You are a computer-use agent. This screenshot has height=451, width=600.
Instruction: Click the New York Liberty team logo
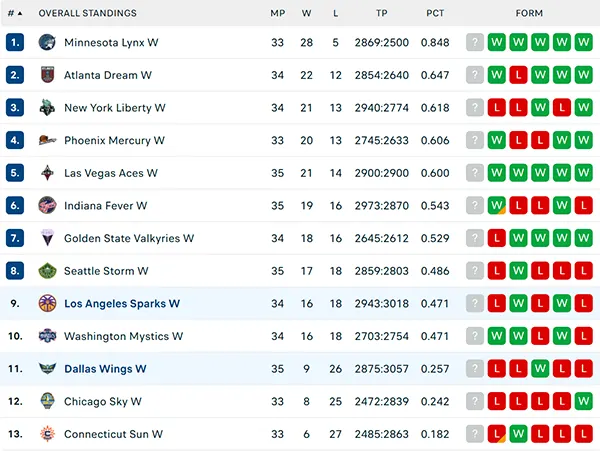(x=47, y=107)
